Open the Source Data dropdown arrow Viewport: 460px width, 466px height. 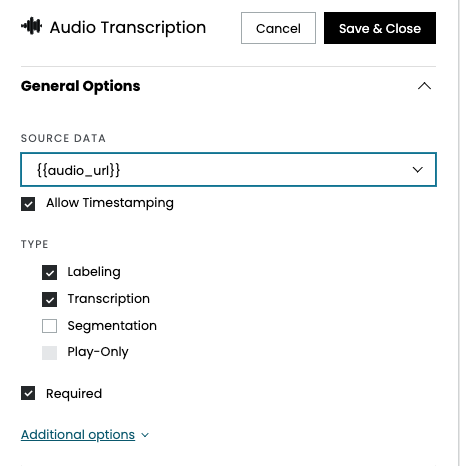417,170
